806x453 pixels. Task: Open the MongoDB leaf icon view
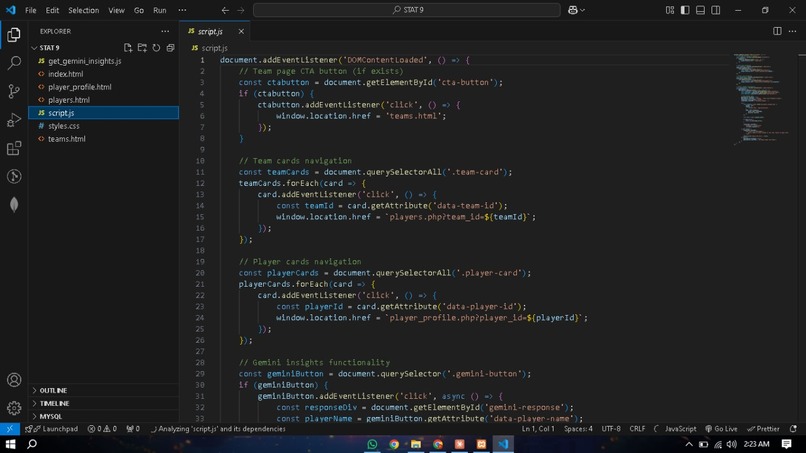click(x=14, y=205)
